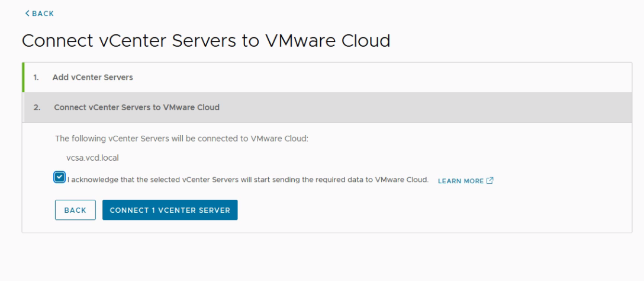Click the 'following vCenter Servers will be connected' text

coord(182,139)
